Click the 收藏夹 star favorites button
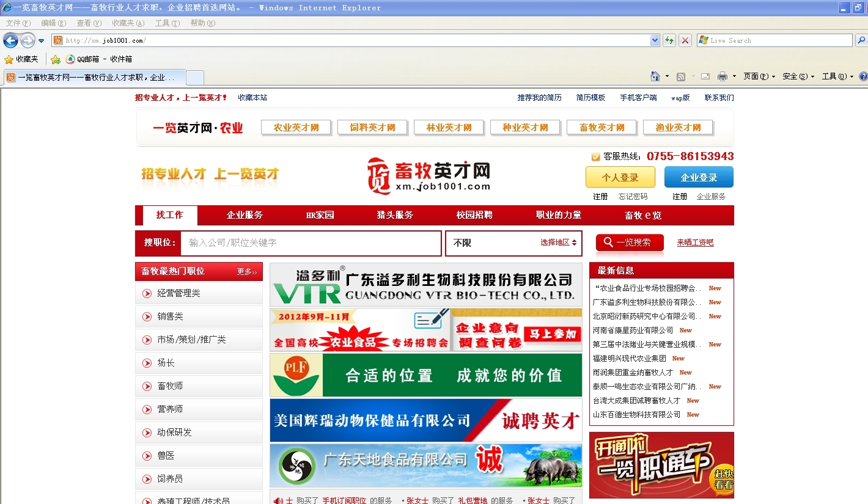Viewport: 868px width, 504px height. 21,59
